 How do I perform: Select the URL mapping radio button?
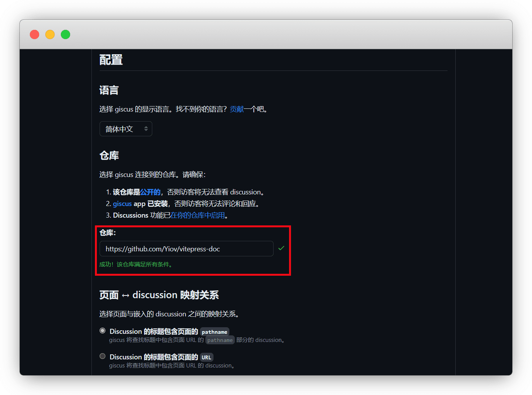(x=103, y=356)
